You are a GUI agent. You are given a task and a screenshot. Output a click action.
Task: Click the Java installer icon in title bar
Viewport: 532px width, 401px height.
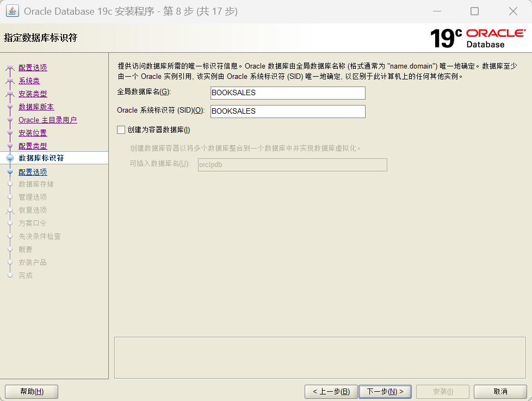(12, 11)
